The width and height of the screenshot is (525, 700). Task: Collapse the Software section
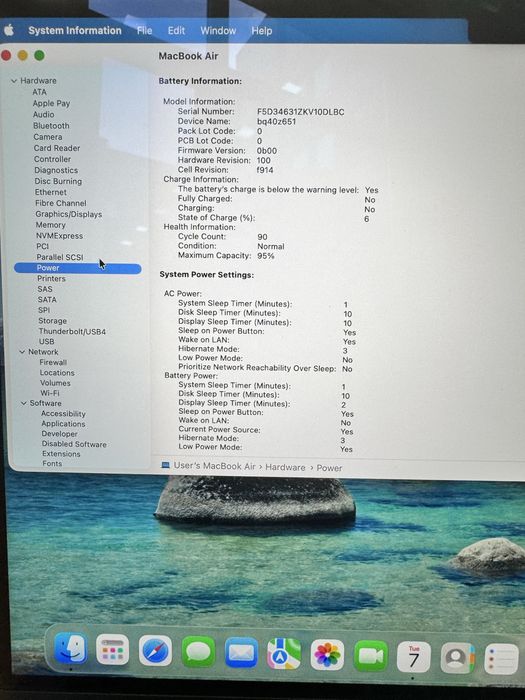(24, 403)
